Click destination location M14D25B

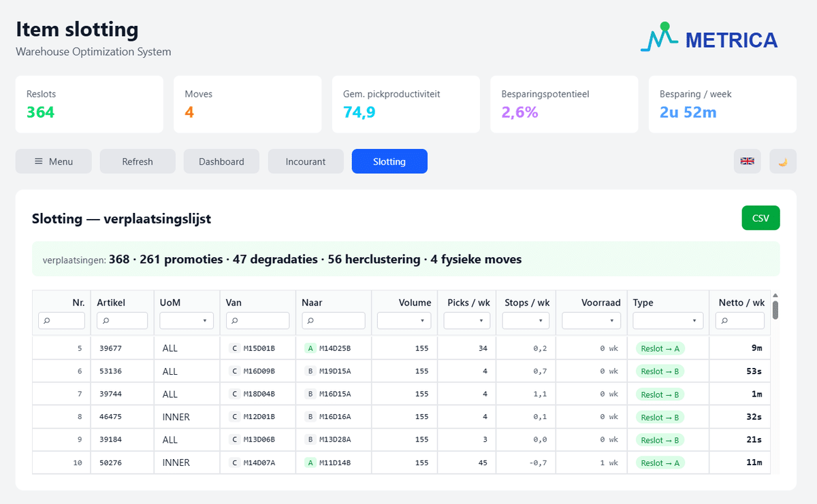point(335,348)
